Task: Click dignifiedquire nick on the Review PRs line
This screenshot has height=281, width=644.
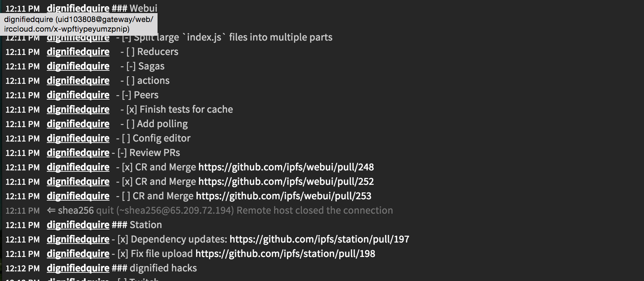Action: (78, 153)
